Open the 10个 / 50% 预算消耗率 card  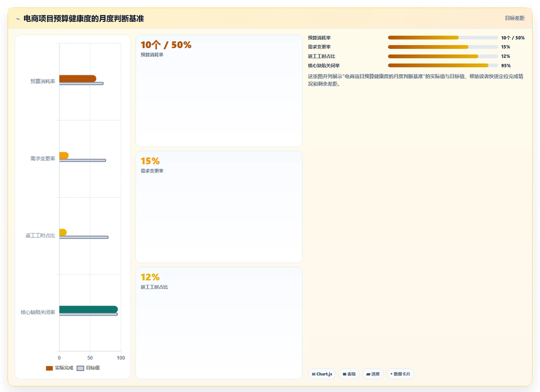[x=219, y=91]
